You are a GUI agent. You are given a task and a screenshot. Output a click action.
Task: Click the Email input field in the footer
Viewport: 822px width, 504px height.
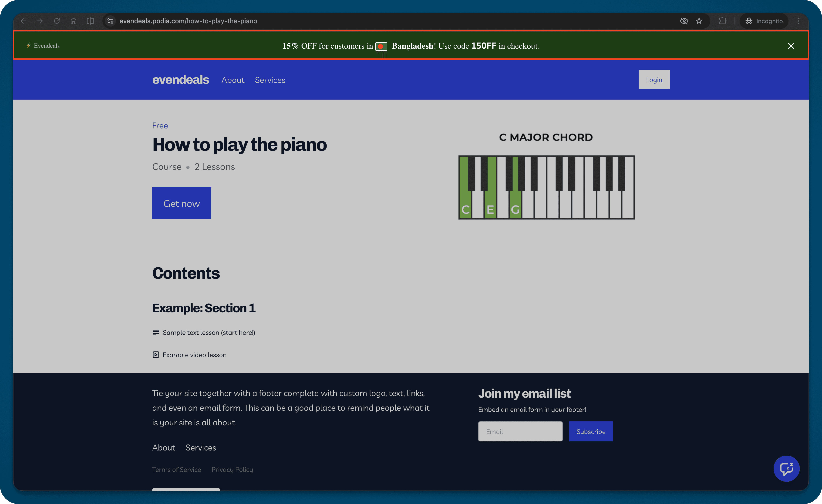click(520, 431)
